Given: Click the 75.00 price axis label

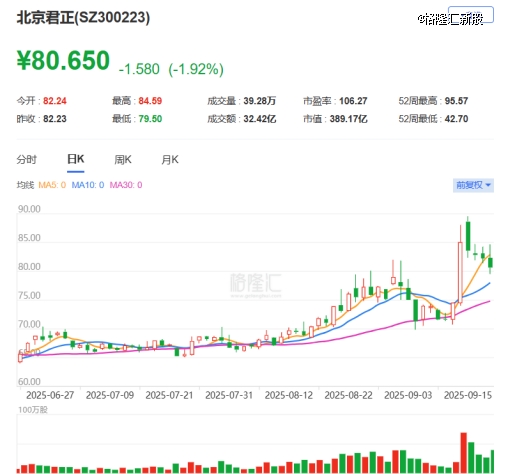Looking at the screenshot, I should (29, 295).
